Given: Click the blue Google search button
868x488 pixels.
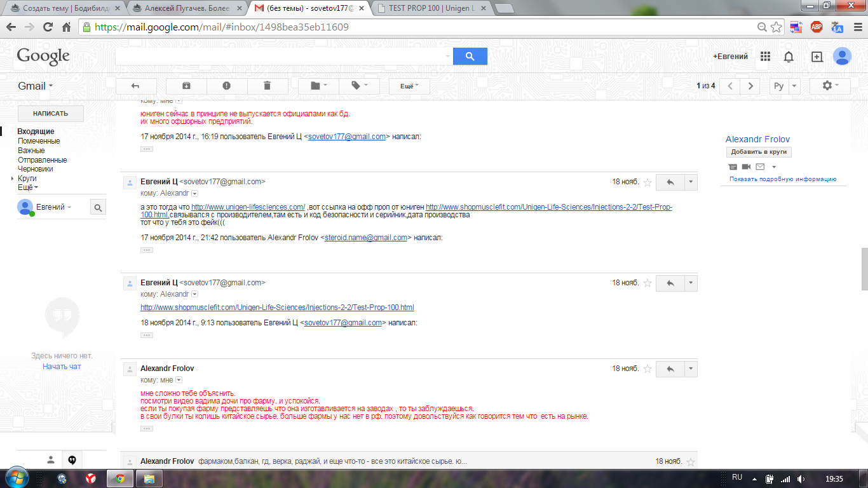Looking at the screenshot, I should click(470, 57).
